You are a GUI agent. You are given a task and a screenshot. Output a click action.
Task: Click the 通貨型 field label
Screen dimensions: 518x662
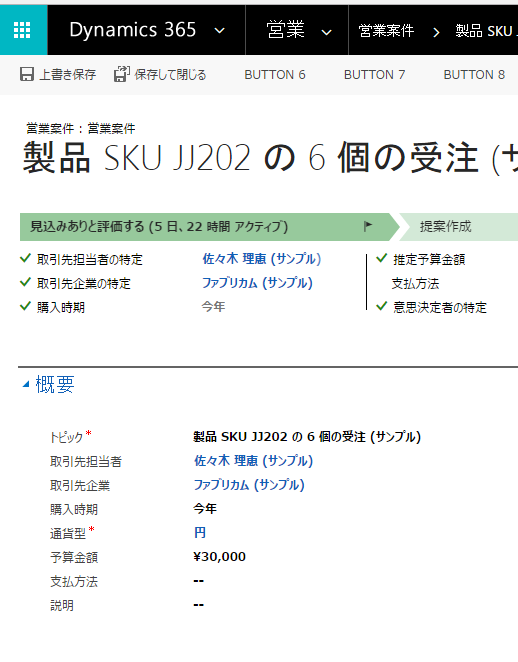68,534
